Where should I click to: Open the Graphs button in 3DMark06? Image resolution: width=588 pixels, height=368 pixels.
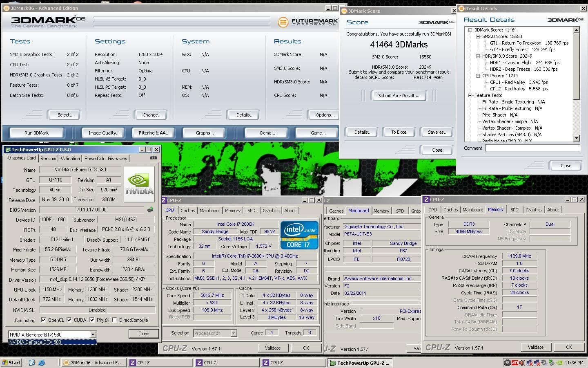click(205, 133)
